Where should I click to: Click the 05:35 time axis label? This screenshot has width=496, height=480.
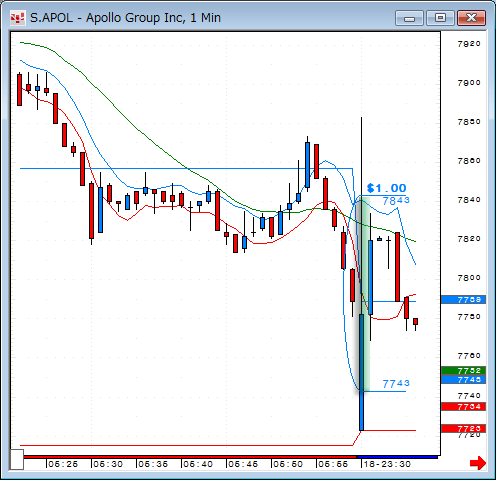pyautogui.click(x=153, y=464)
